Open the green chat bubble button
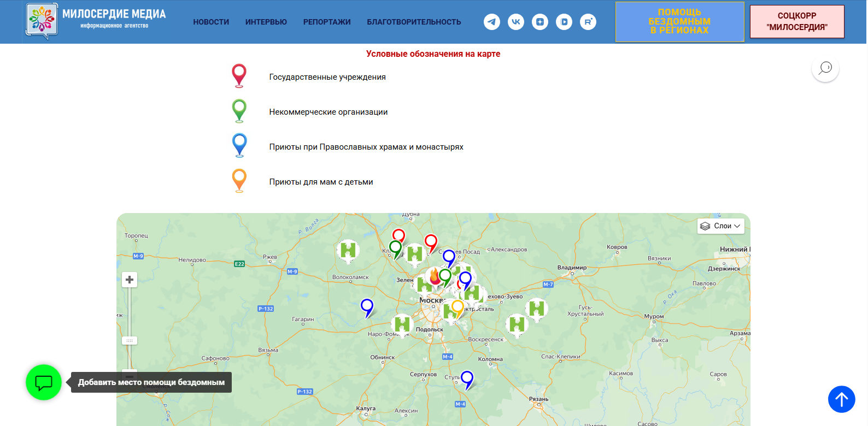Screen dimensions: 868x426 (x=44, y=382)
